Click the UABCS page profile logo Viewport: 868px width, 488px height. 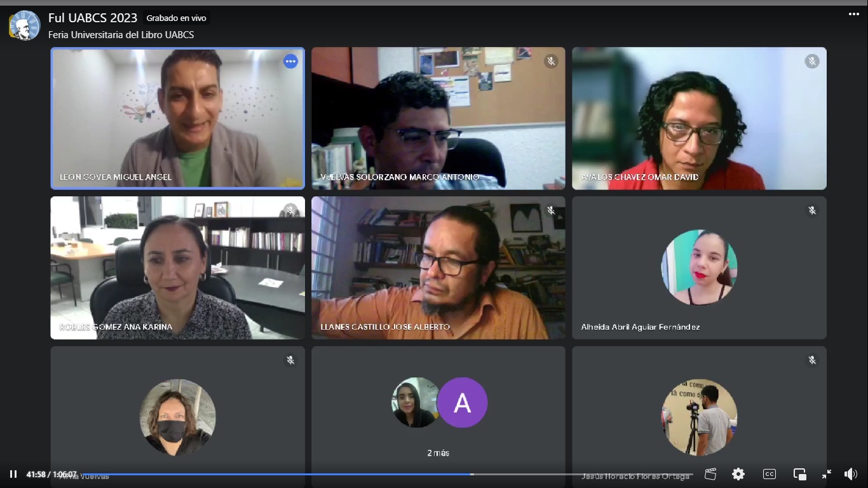point(25,25)
